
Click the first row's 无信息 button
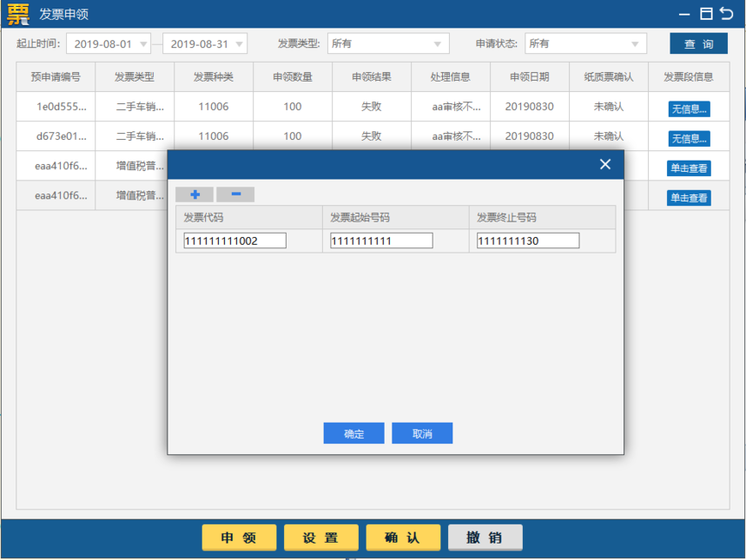click(x=689, y=109)
